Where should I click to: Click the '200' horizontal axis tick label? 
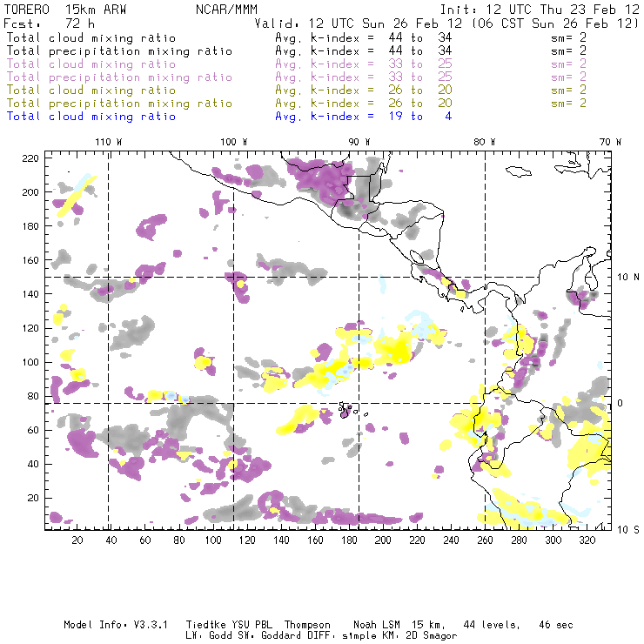pyautogui.click(x=383, y=540)
